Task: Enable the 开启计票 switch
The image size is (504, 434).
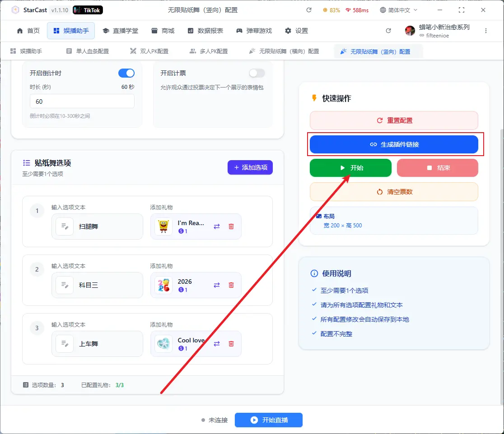Action: click(x=257, y=73)
